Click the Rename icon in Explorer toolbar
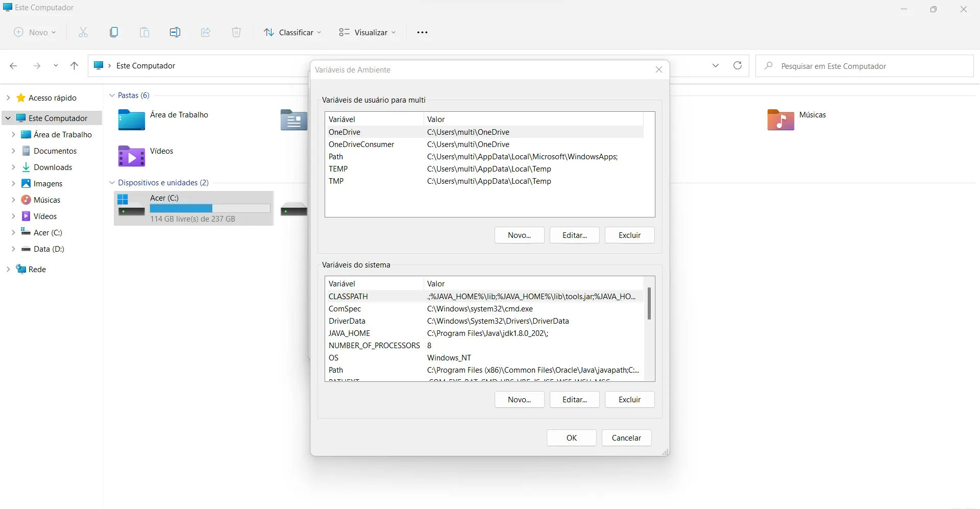Screen dimensions: 980x509 [x=175, y=32]
